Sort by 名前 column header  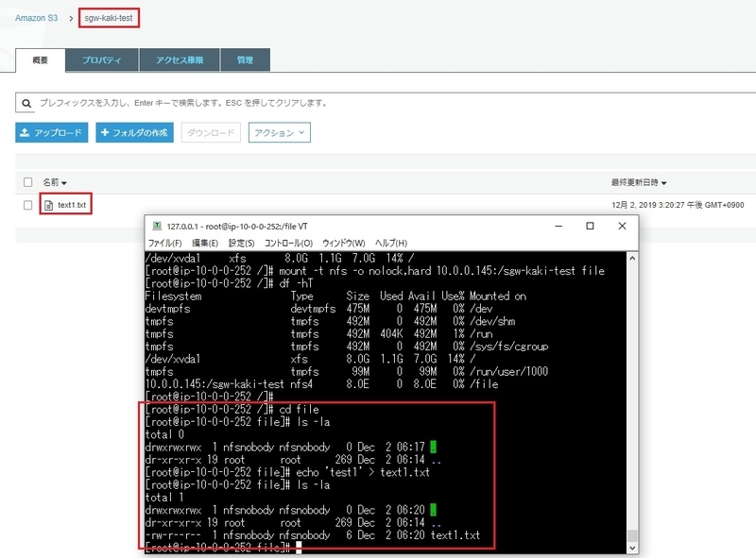tap(55, 182)
